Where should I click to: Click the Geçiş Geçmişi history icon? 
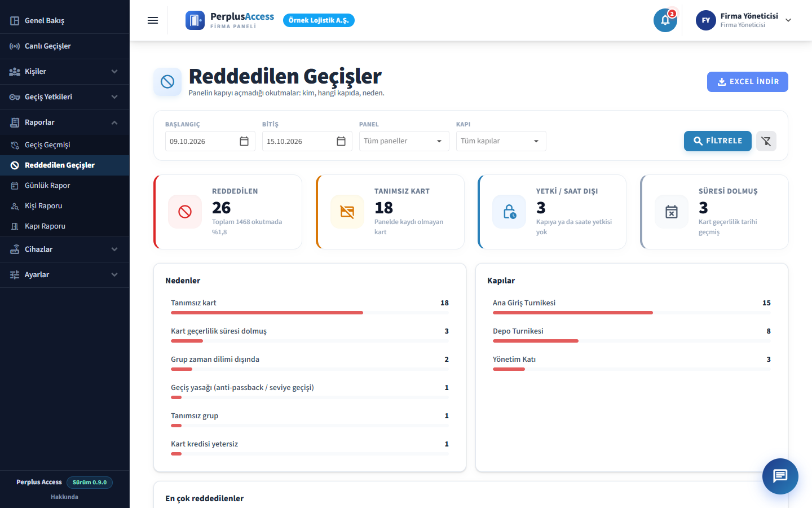pos(15,145)
